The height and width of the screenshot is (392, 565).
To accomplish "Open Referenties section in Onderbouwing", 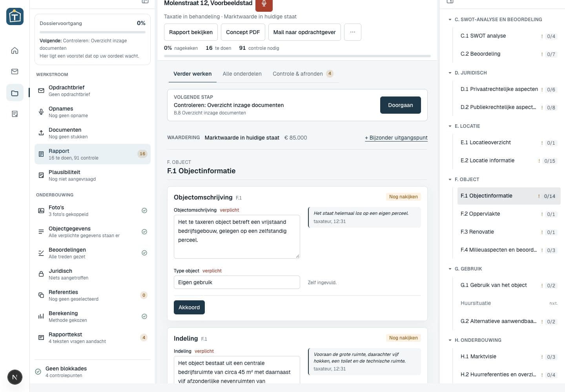I will pyautogui.click(x=93, y=295).
